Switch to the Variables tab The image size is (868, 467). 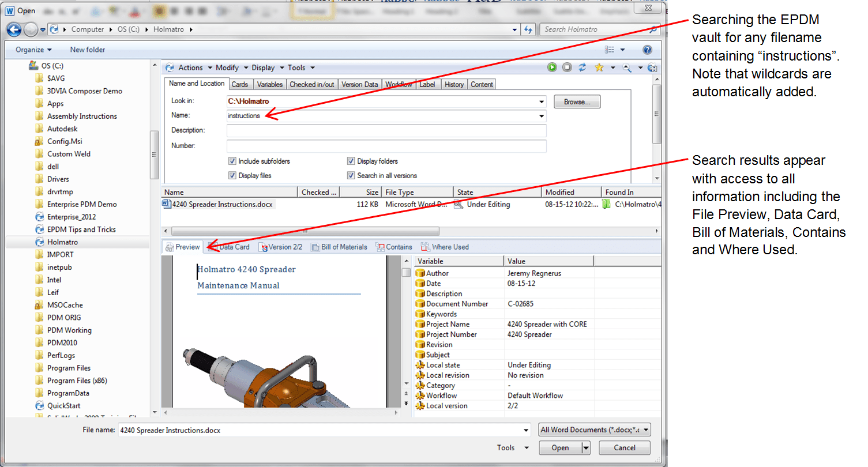269,85
